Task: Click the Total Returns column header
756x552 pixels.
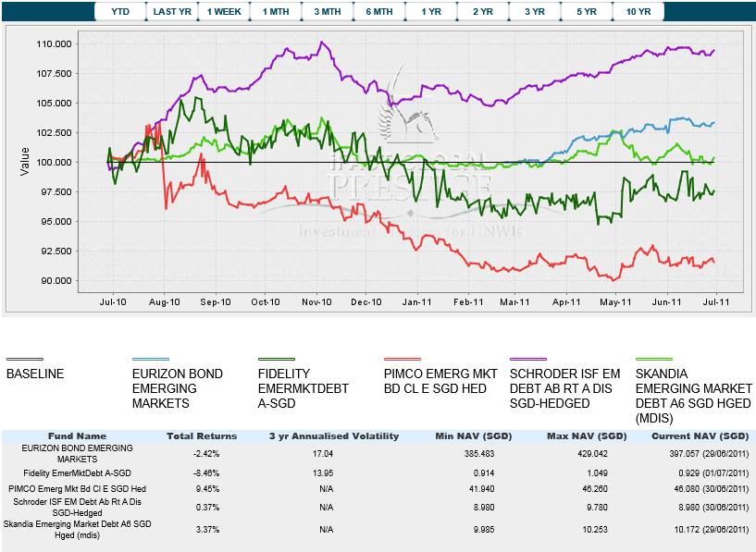Action: tap(202, 435)
